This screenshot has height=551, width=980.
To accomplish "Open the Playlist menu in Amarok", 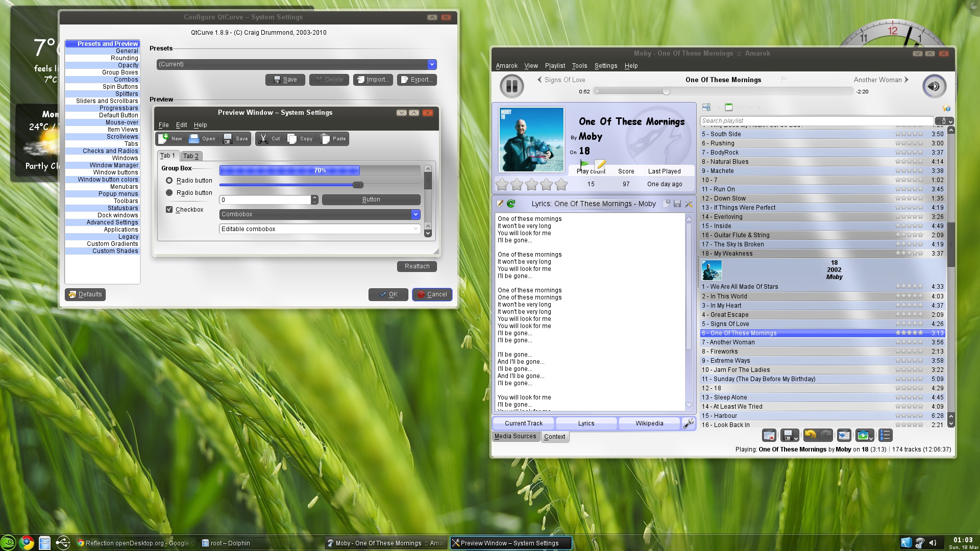I will [x=555, y=66].
